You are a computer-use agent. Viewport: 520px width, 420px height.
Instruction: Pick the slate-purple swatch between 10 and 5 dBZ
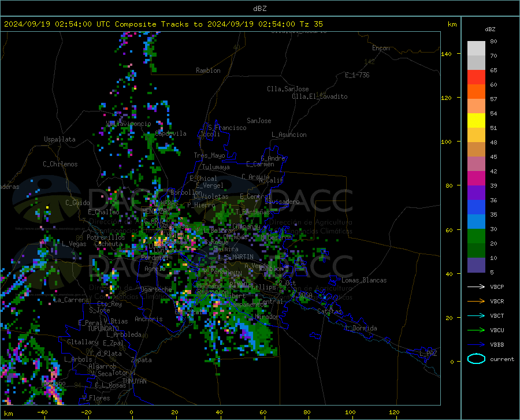pyautogui.click(x=476, y=265)
